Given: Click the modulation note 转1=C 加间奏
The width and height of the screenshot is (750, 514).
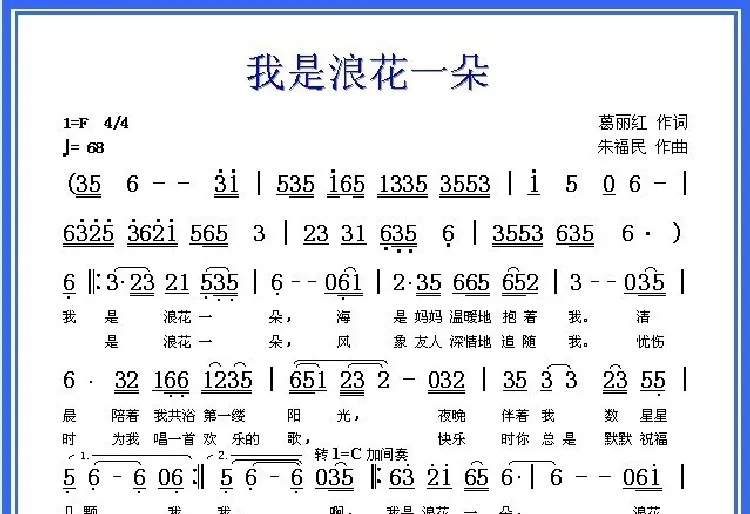Looking at the screenshot, I should click(x=362, y=454).
